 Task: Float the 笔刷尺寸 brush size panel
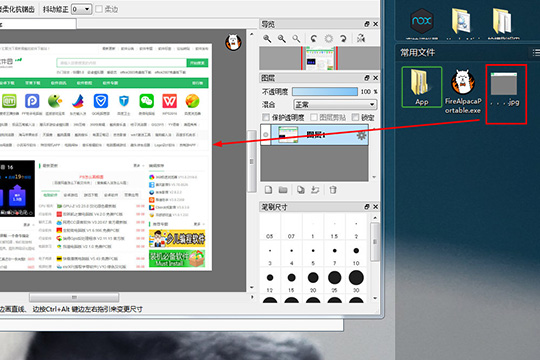[x=367, y=207]
